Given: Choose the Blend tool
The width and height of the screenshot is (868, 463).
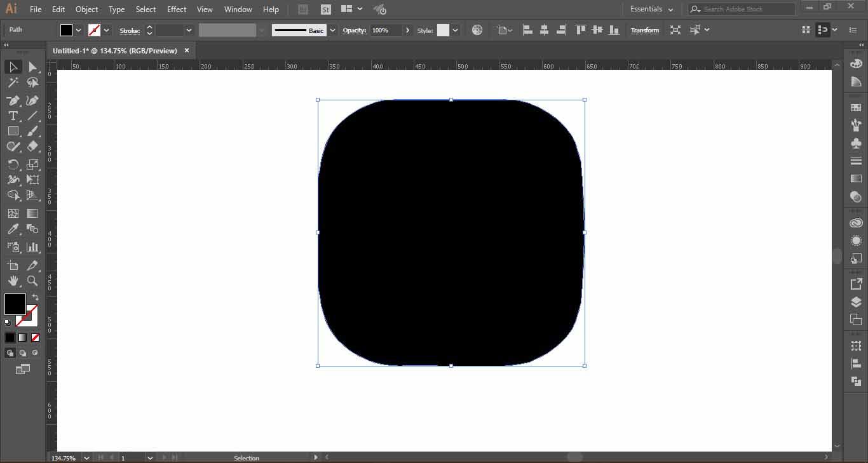Looking at the screenshot, I should (32, 229).
